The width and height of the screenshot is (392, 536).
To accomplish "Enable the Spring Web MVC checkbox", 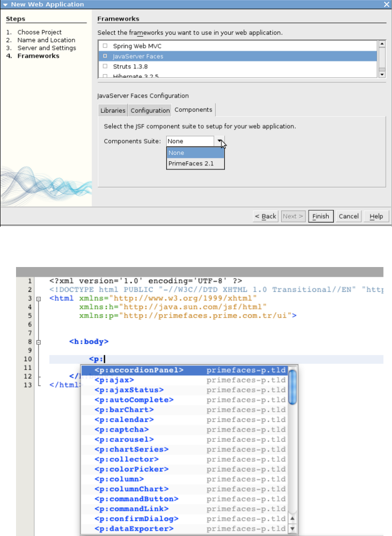I will (x=105, y=46).
